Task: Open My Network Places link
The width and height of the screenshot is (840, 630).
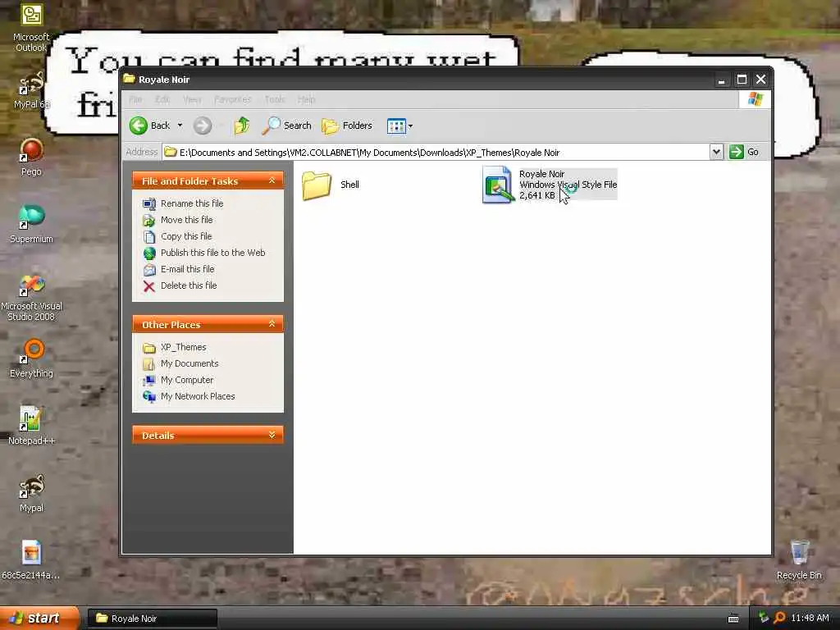Action: point(198,396)
